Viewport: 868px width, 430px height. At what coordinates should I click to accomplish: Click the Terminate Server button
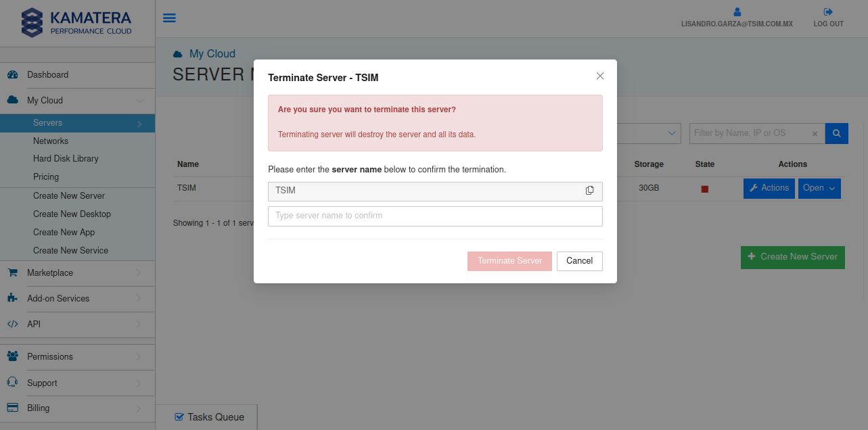(x=509, y=261)
